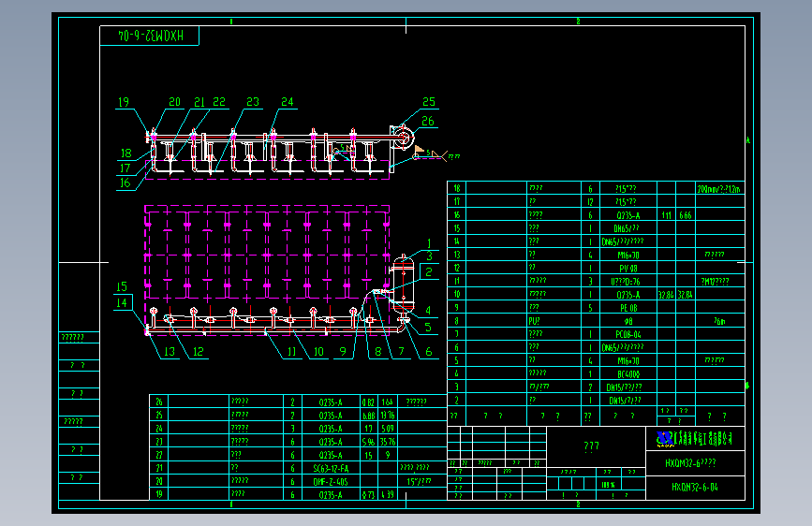Click callout number 17 left of upper view
Screen dimensions: 812x526
125,168
